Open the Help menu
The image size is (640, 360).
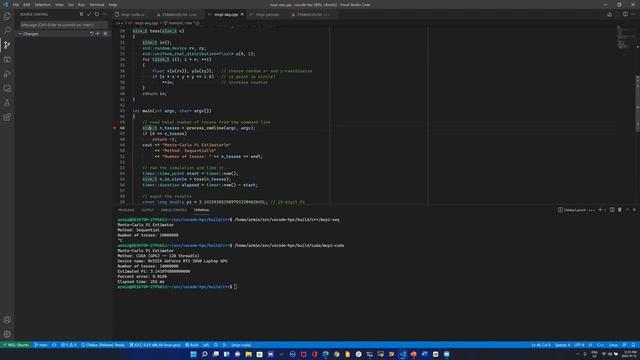113,4
